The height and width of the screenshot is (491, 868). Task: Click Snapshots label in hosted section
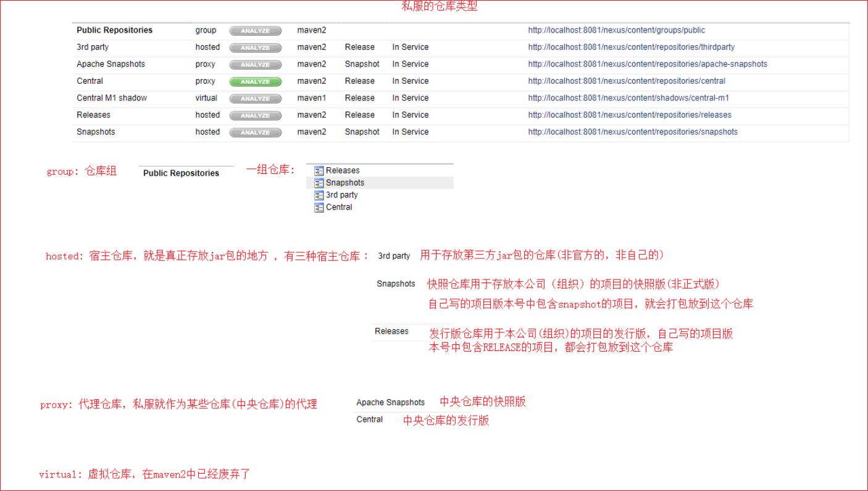click(x=396, y=284)
